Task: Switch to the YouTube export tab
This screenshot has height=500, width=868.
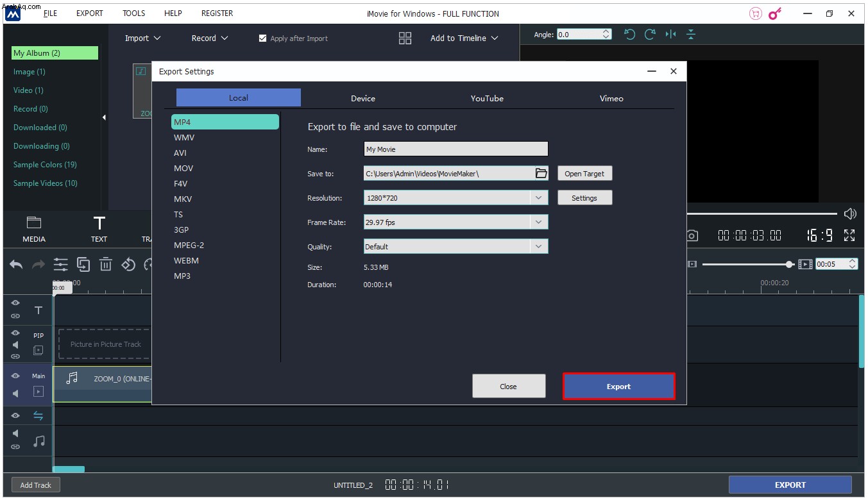Action: coord(487,98)
